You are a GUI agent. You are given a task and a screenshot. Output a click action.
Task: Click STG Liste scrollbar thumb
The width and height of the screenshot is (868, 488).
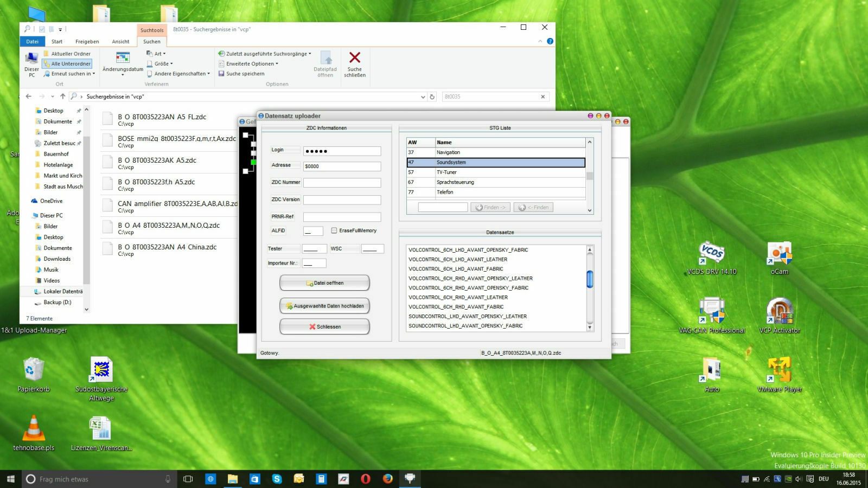click(x=590, y=176)
